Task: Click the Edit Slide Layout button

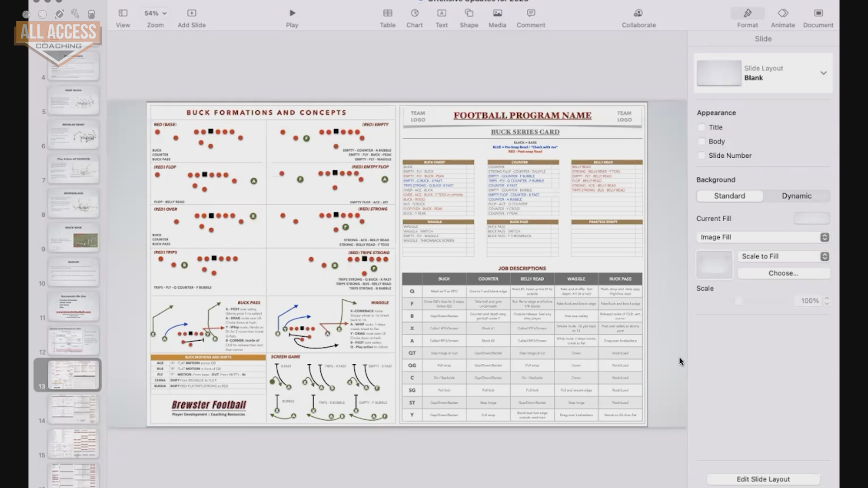Action: click(763, 479)
